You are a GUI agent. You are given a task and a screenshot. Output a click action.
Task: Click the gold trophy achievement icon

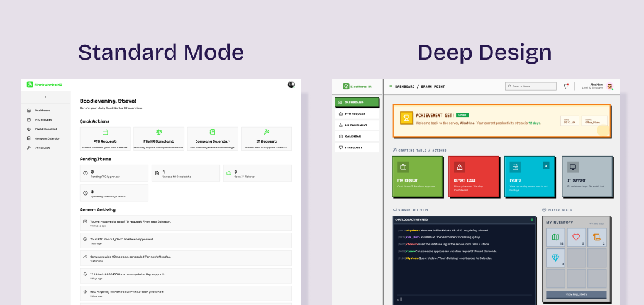(x=407, y=118)
